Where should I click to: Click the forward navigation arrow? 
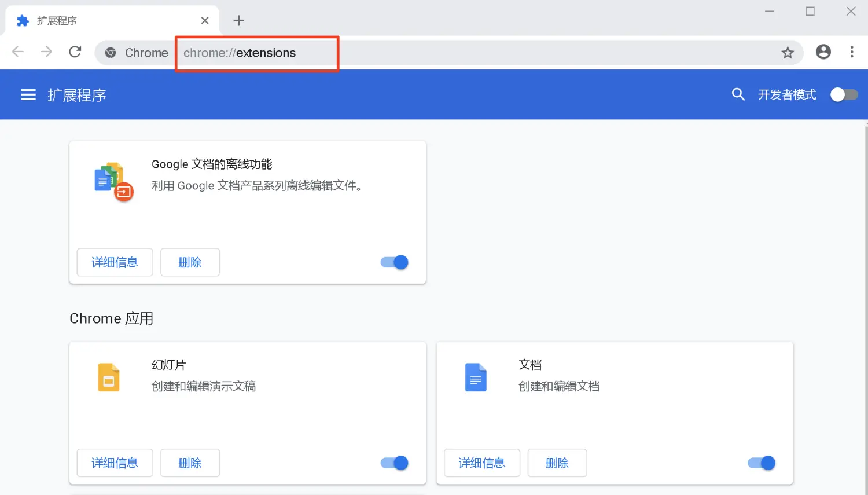click(x=46, y=52)
